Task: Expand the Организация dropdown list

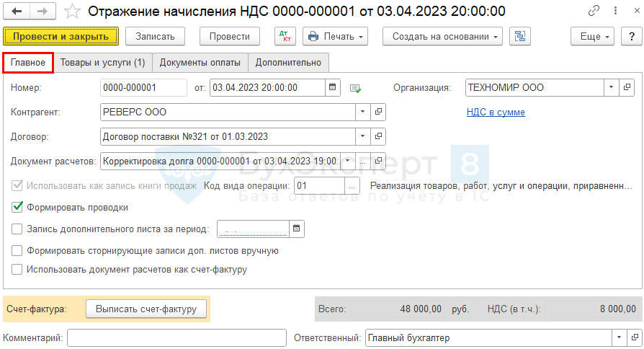Action: tap(611, 87)
